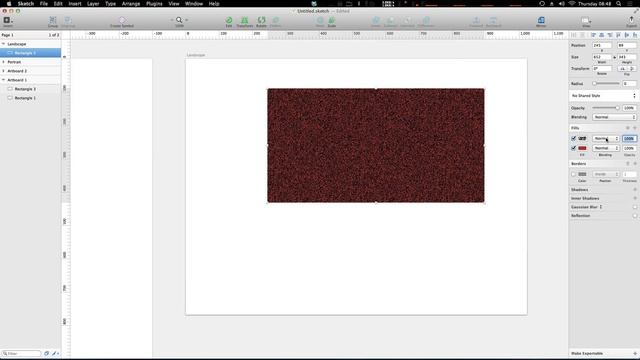
Task: Click the red fill color swatch
Action: pos(582,148)
